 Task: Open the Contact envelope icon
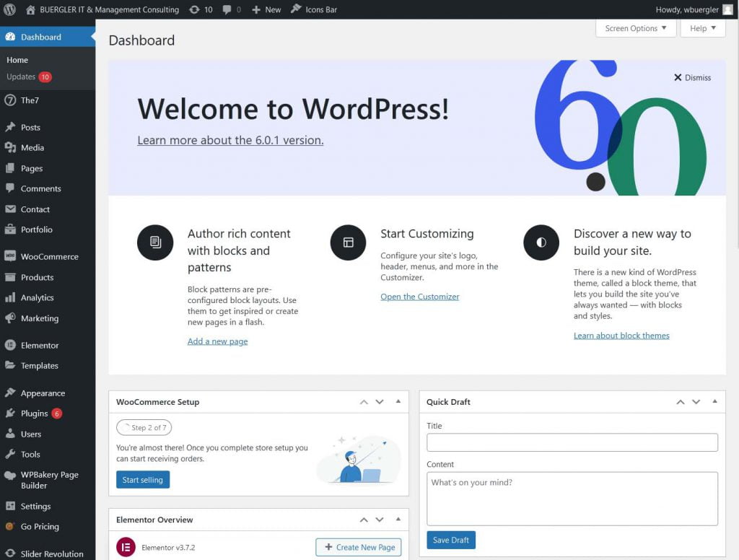(x=10, y=209)
